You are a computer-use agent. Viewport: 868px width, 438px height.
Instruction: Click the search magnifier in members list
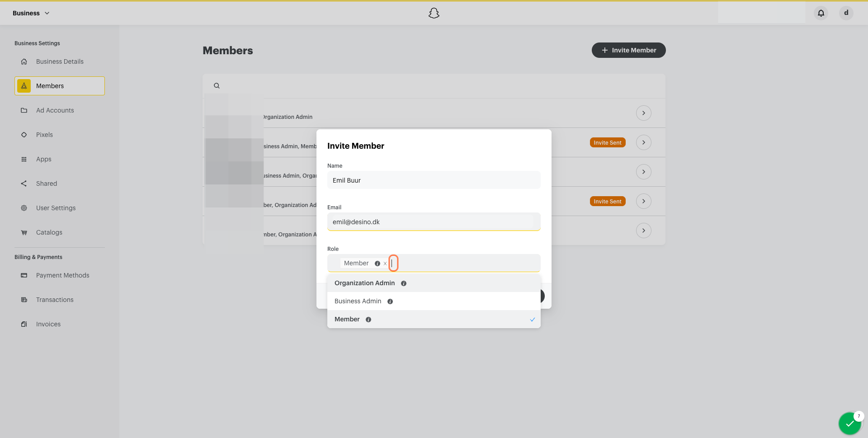coord(217,85)
